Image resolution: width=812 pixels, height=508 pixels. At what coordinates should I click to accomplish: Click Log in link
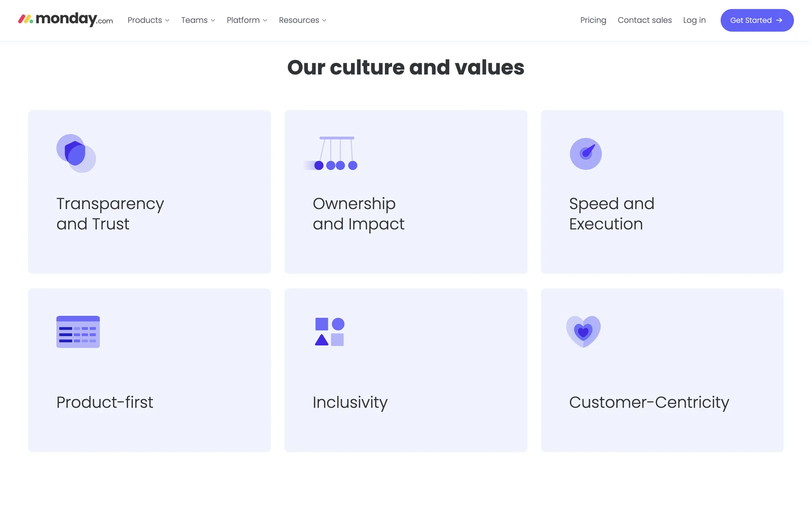tap(694, 20)
